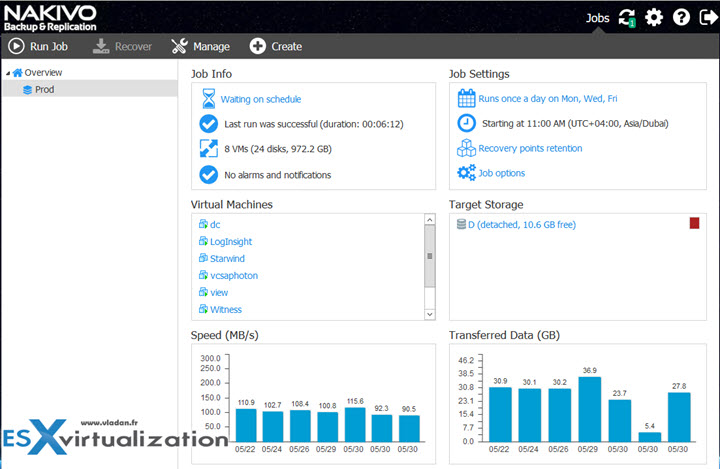The width and height of the screenshot is (720, 469).
Task: Click the VMs size arrows icon
Action: [208, 149]
